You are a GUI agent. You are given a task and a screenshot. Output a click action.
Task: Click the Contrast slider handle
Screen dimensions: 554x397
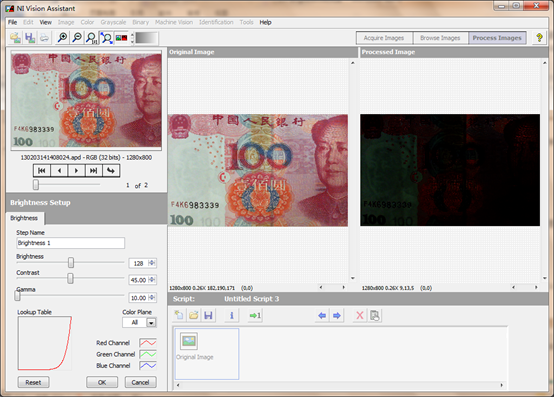click(x=70, y=278)
